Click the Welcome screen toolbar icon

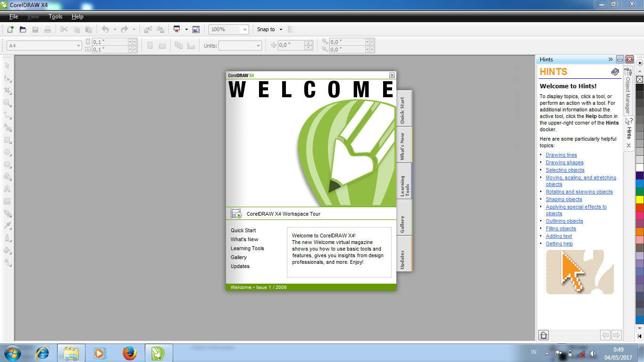pyautogui.click(x=196, y=29)
